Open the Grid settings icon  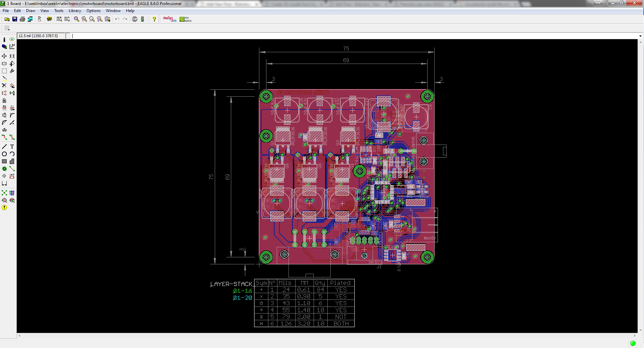(x=7, y=28)
